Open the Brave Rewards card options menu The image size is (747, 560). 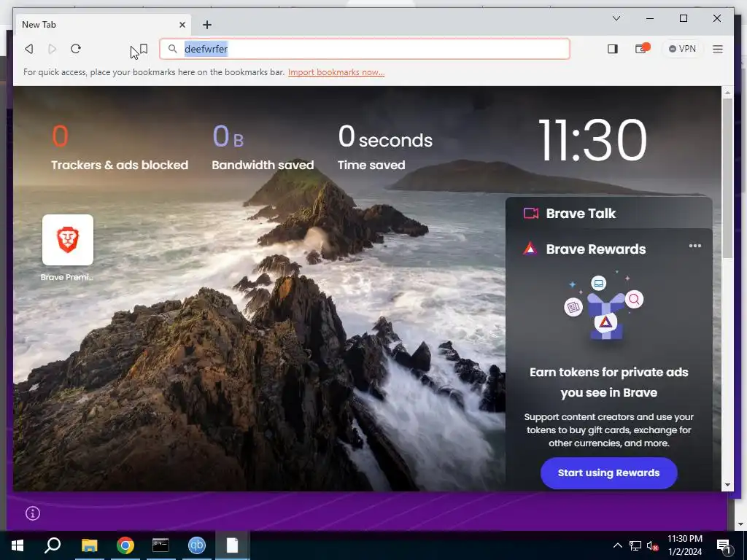point(694,246)
